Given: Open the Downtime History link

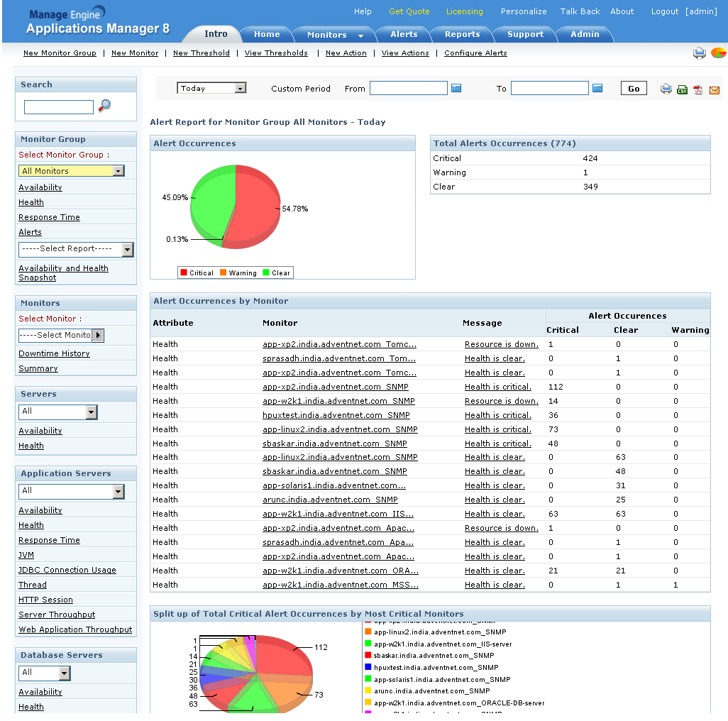Looking at the screenshot, I should tap(54, 353).
